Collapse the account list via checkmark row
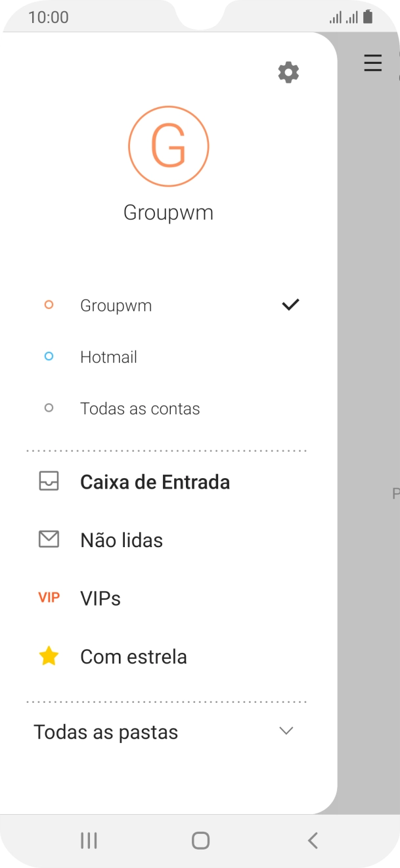Image resolution: width=400 pixels, height=868 pixels. tap(289, 304)
